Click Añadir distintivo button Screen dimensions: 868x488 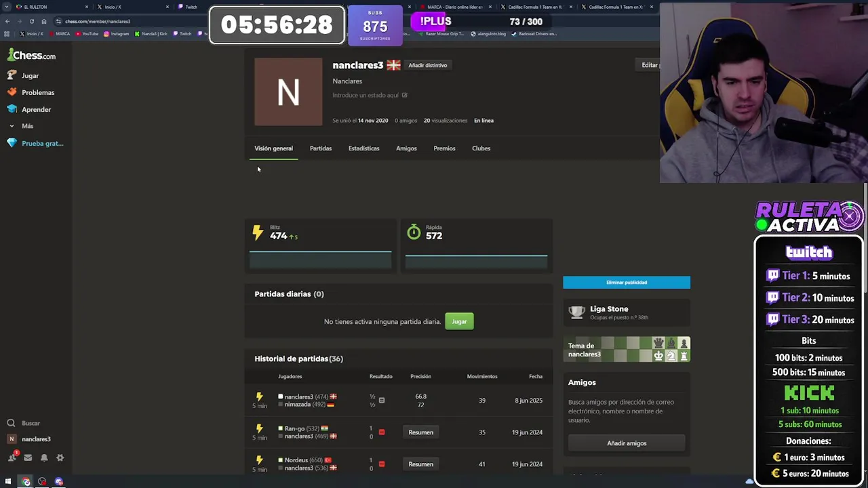(x=427, y=65)
